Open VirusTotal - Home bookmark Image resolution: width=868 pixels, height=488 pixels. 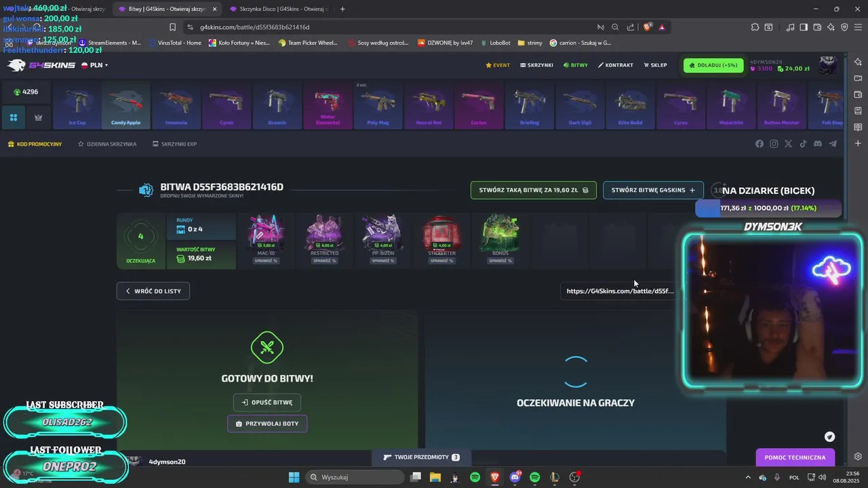[174, 43]
